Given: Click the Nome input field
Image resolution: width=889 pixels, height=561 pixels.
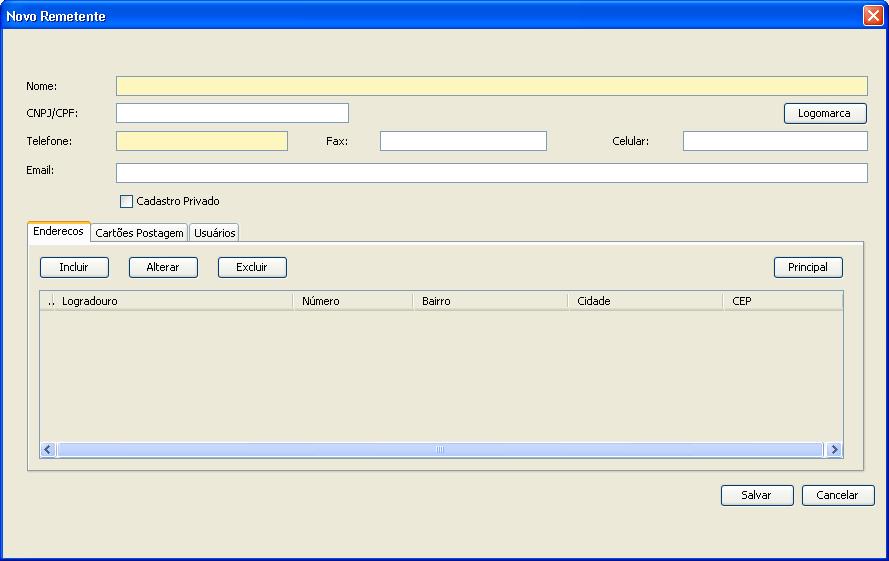Looking at the screenshot, I should 492,86.
